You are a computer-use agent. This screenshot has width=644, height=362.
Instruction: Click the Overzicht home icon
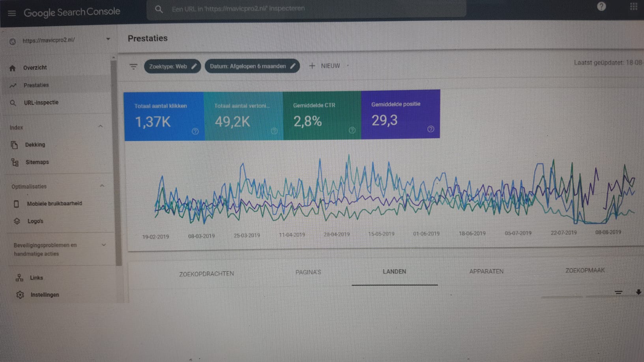point(12,68)
